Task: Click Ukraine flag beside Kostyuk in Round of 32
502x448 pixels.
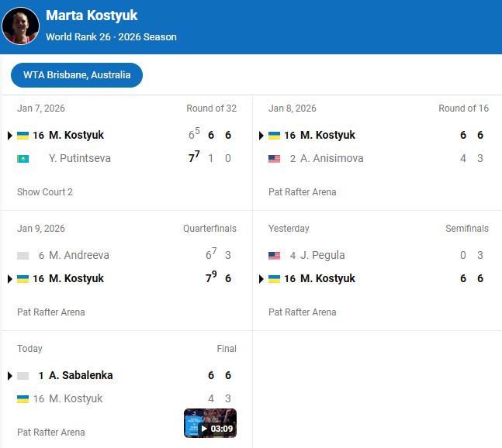Action: (x=23, y=136)
